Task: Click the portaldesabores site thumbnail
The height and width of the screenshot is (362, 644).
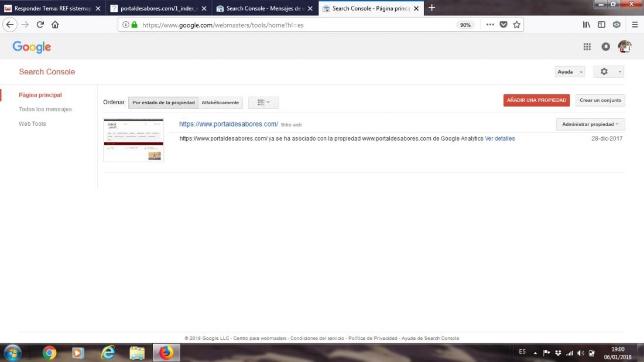Action: (x=133, y=140)
